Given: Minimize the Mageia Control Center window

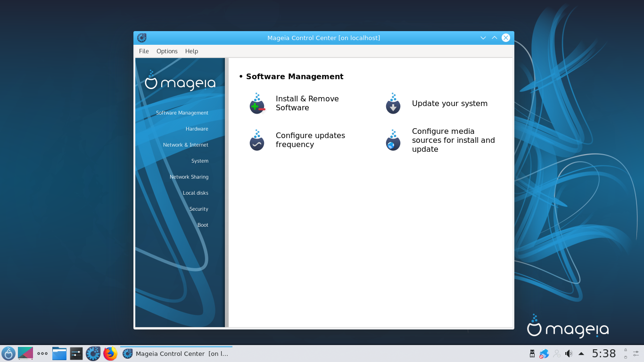Looking at the screenshot, I should click(483, 38).
